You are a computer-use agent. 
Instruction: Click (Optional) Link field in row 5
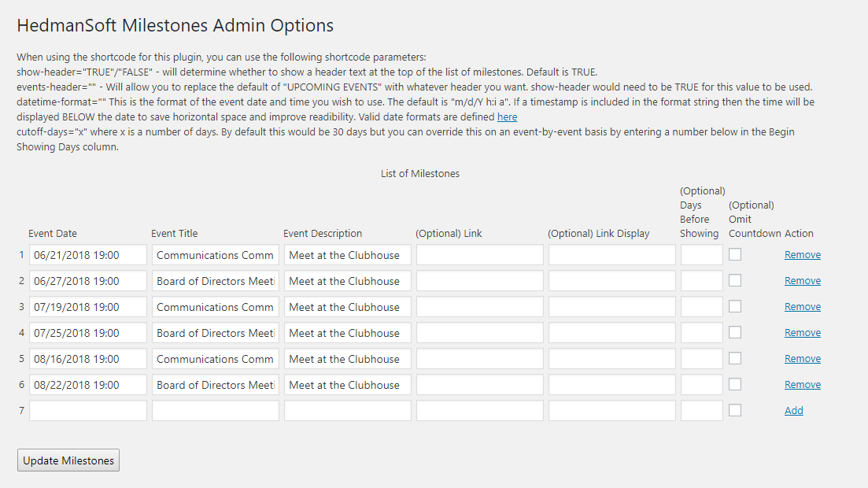[480, 359]
